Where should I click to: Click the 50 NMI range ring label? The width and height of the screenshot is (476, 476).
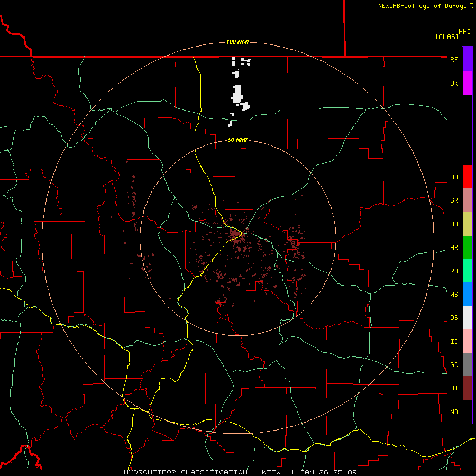[x=237, y=140]
